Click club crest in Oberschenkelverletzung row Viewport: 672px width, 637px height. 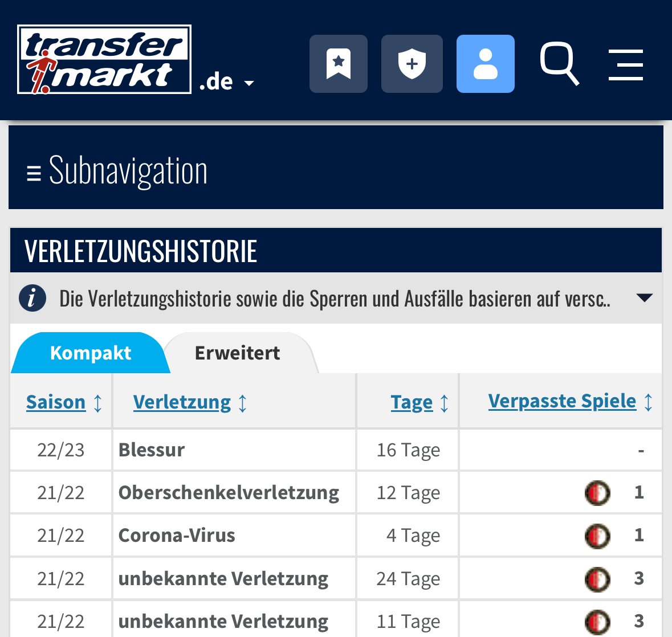[x=597, y=493]
